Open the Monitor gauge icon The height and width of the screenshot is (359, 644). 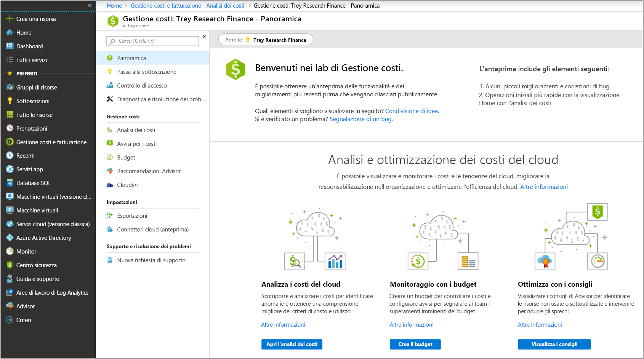tap(10, 251)
